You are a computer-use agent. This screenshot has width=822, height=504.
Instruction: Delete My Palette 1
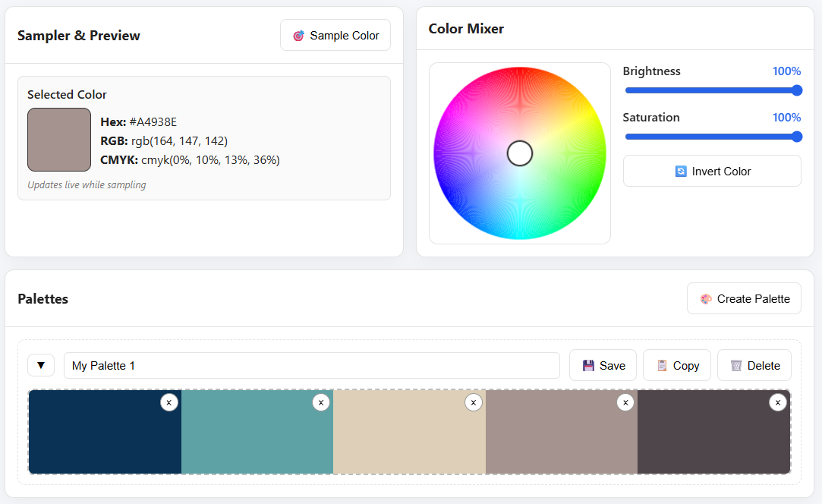point(754,365)
